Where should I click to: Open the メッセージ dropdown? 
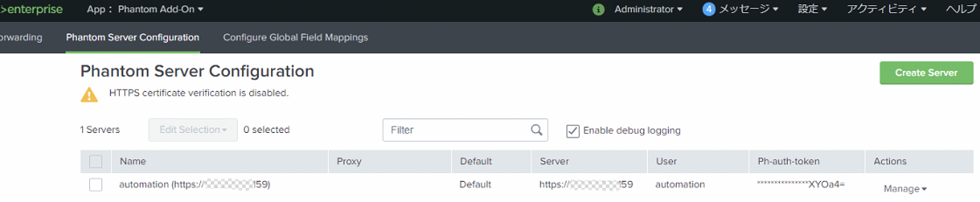[x=748, y=9]
